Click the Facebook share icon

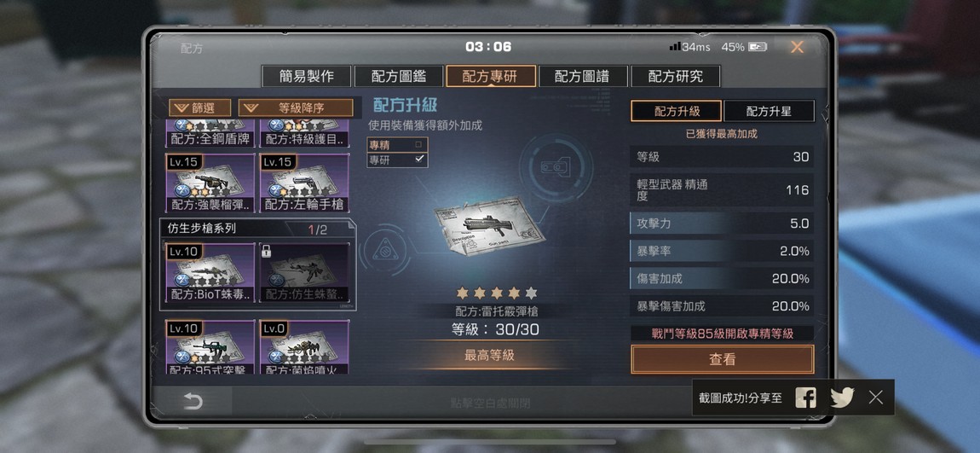805,398
